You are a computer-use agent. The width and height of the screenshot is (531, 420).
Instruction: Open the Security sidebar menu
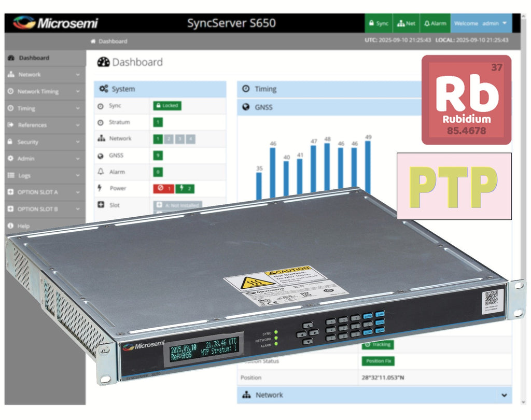45,142
